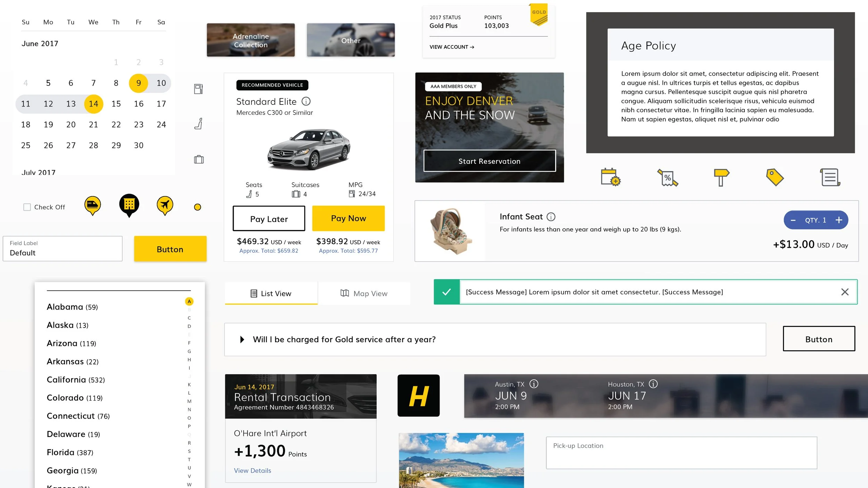The image size is (868, 488).
Task: Jump to letter C in state index
Action: (x=189, y=318)
